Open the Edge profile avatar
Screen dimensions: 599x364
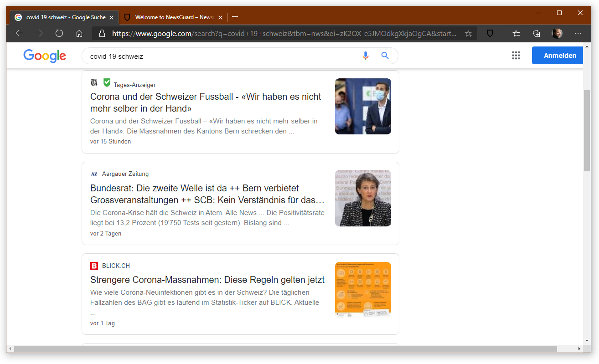557,33
